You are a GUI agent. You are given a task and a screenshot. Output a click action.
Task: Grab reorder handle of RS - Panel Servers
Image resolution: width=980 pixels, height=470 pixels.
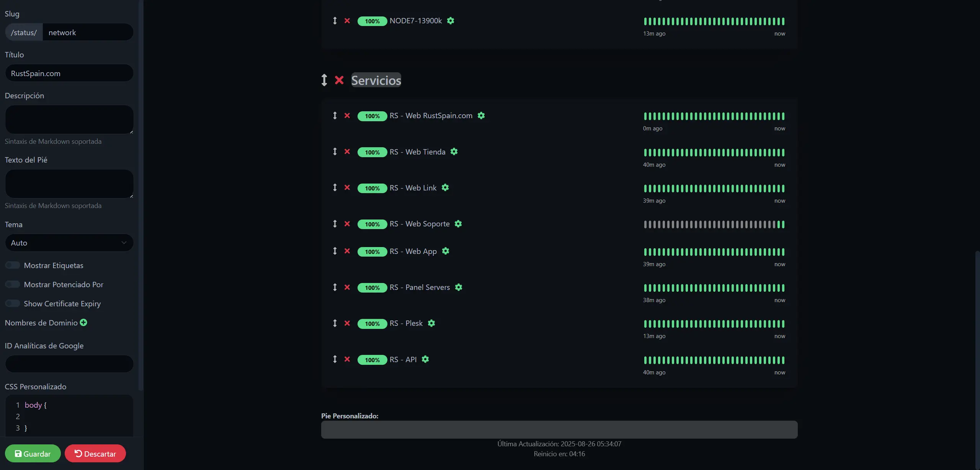click(335, 287)
